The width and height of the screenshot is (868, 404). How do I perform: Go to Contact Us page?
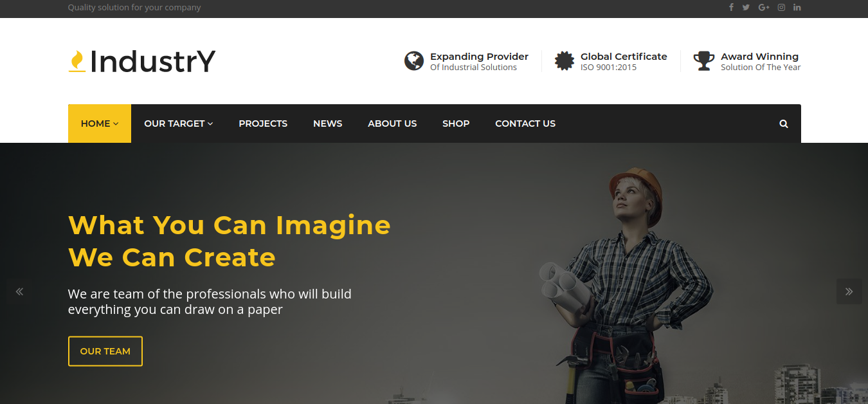coord(525,124)
